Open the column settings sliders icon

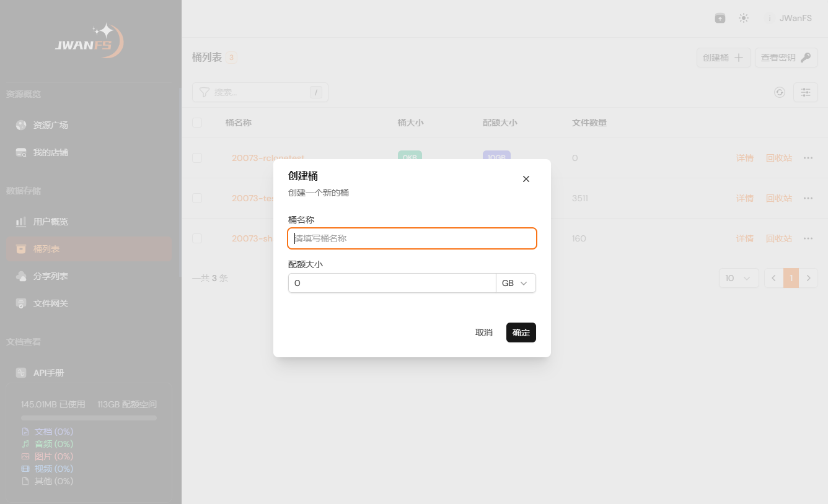click(x=806, y=92)
